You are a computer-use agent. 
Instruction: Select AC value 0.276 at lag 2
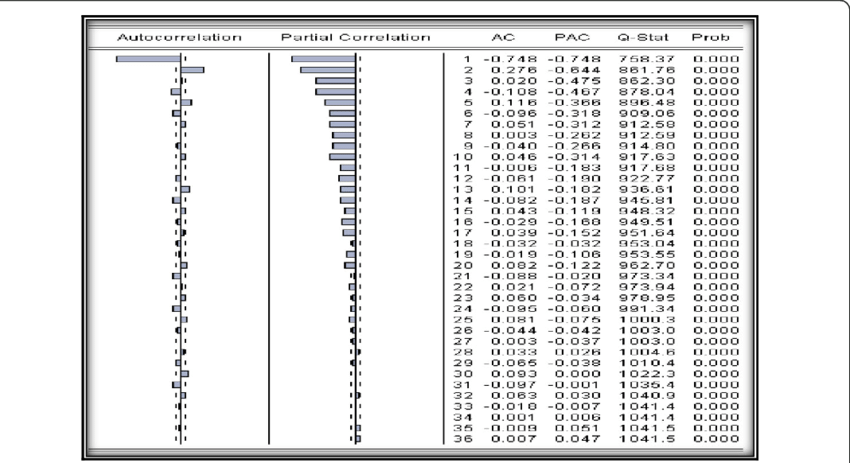pos(514,70)
